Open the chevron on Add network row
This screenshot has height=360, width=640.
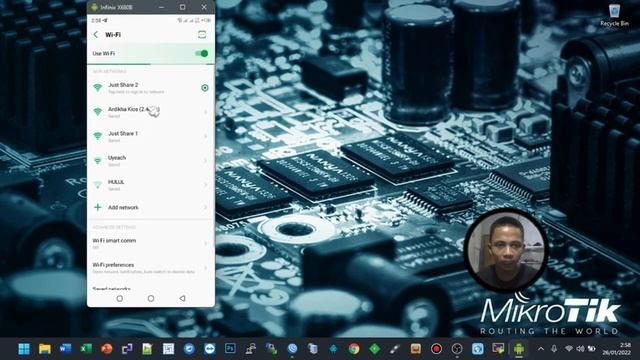pos(205,207)
